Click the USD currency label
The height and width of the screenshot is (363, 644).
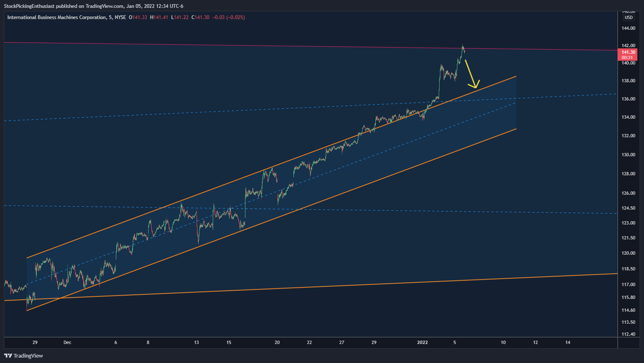628,17
